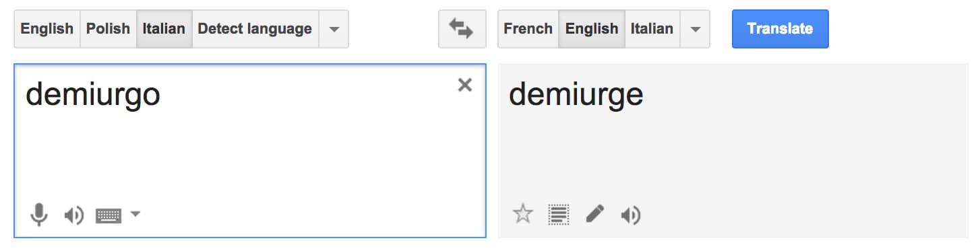Screen dimensions: 980x249
Task: Clear the source text with X
Action: 465,85
